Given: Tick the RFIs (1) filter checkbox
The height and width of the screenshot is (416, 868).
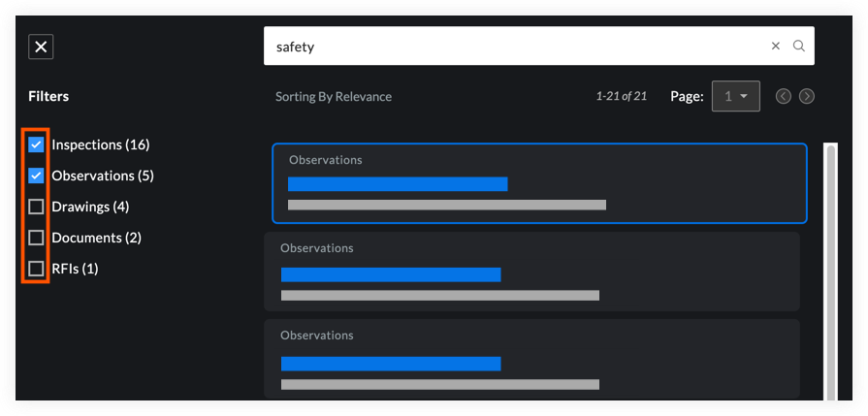Looking at the screenshot, I should tap(37, 269).
